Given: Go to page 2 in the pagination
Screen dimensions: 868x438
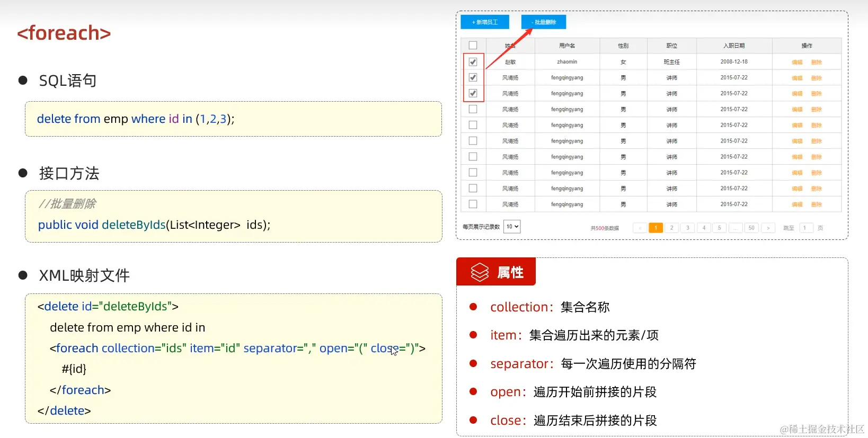Looking at the screenshot, I should point(672,228).
